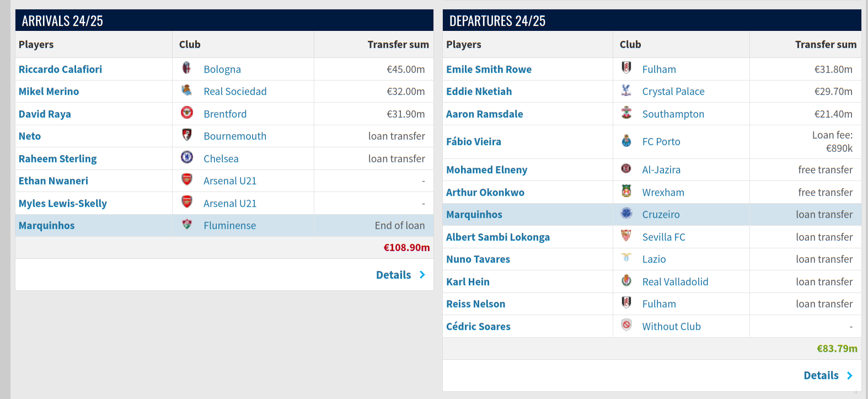Image resolution: width=868 pixels, height=399 pixels.
Task: Click the FC Porto crest icon
Action: (x=626, y=140)
